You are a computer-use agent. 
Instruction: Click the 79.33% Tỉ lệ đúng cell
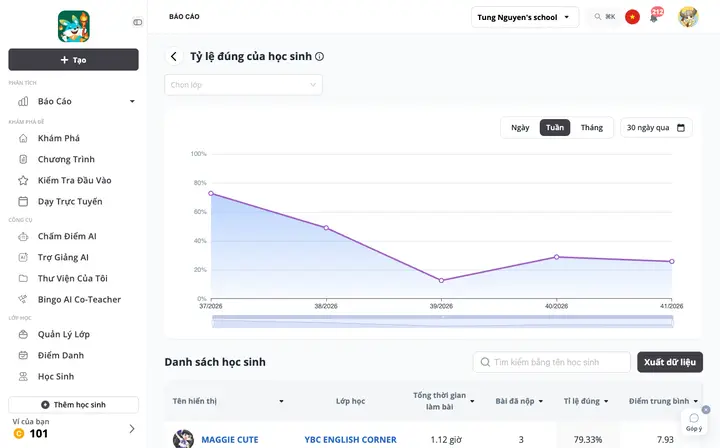(588, 440)
